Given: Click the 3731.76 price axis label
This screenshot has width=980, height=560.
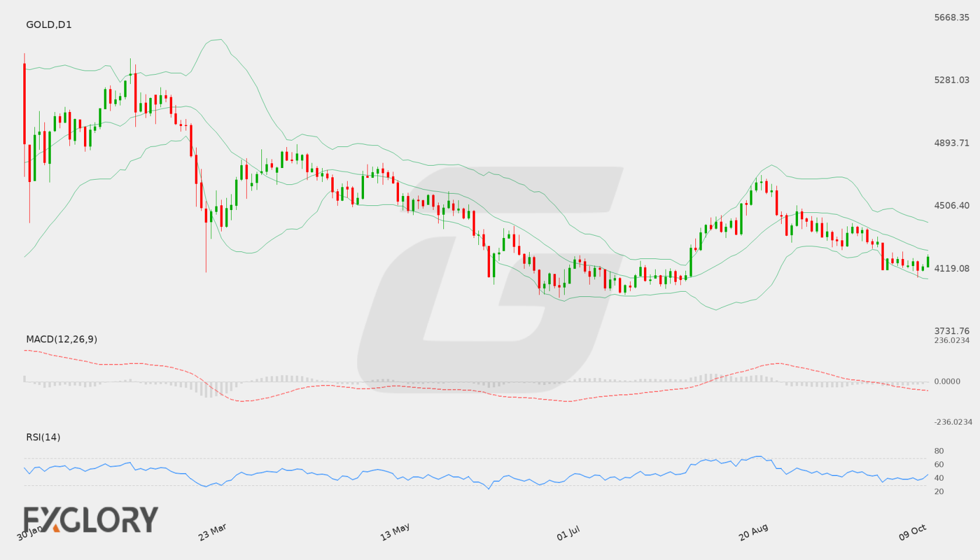Looking at the screenshot, I should 951,331.
